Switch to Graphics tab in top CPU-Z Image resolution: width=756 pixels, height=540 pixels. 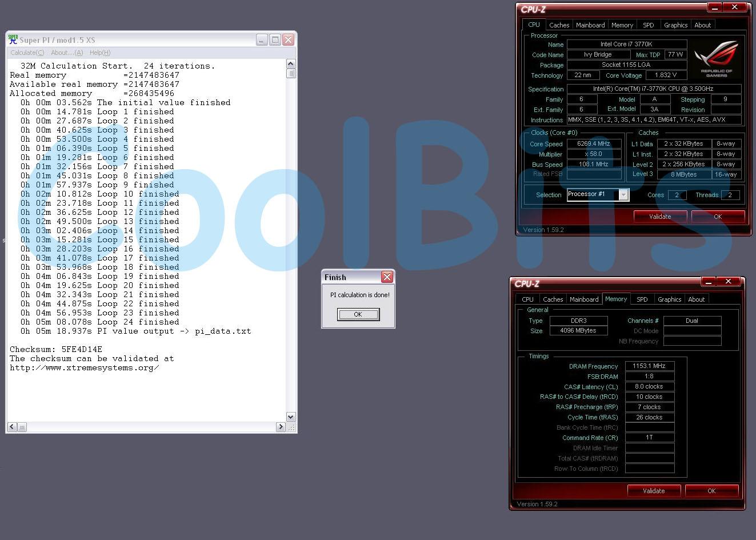point(675,25)
